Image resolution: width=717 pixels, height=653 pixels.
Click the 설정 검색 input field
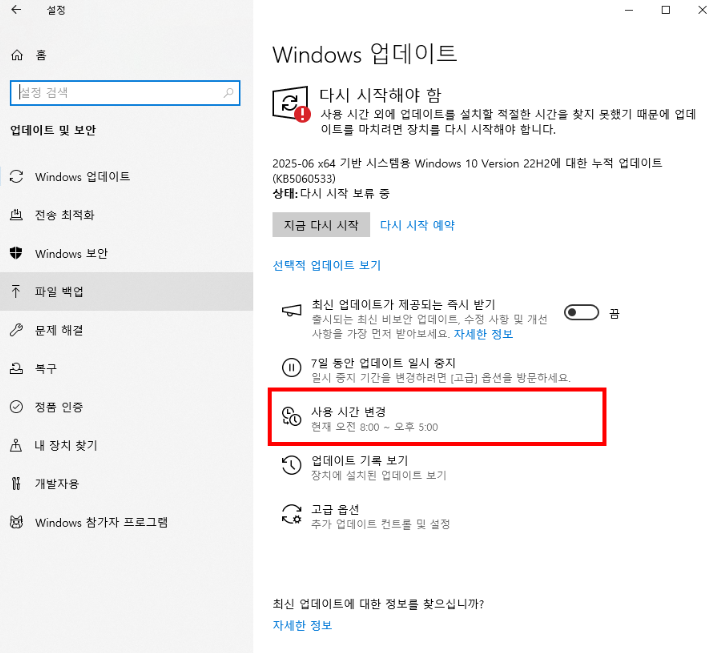pyautogui.click(x=125, y=93)
